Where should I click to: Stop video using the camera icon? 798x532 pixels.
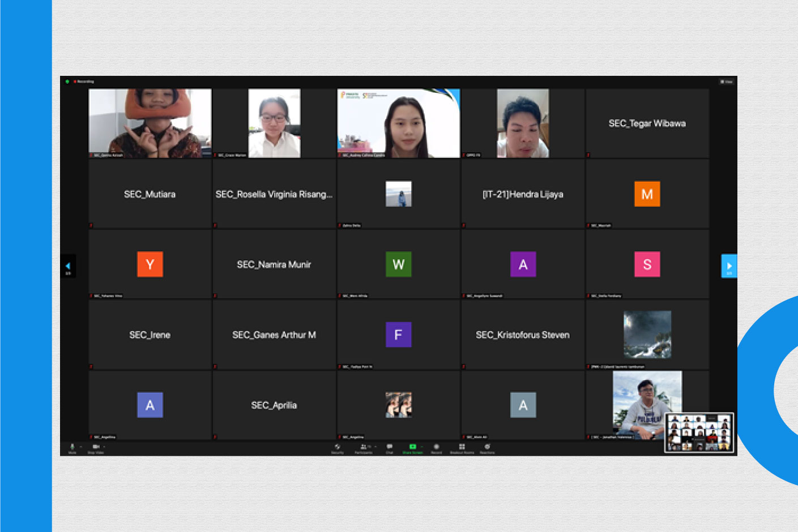click(95, 448)
